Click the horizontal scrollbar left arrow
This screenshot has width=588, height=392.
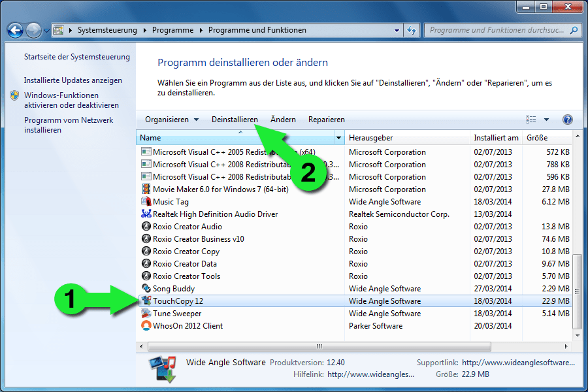141,346
